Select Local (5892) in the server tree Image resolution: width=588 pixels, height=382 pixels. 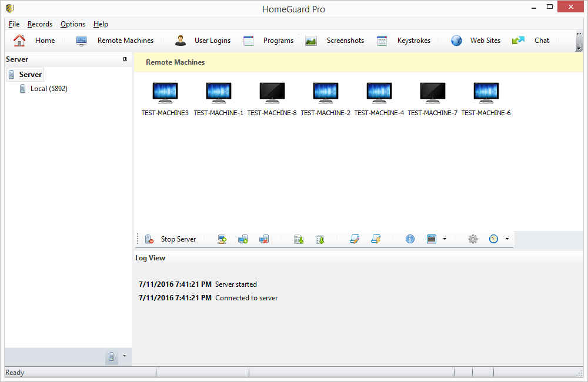pyautogui.click(x=48, y=89)
